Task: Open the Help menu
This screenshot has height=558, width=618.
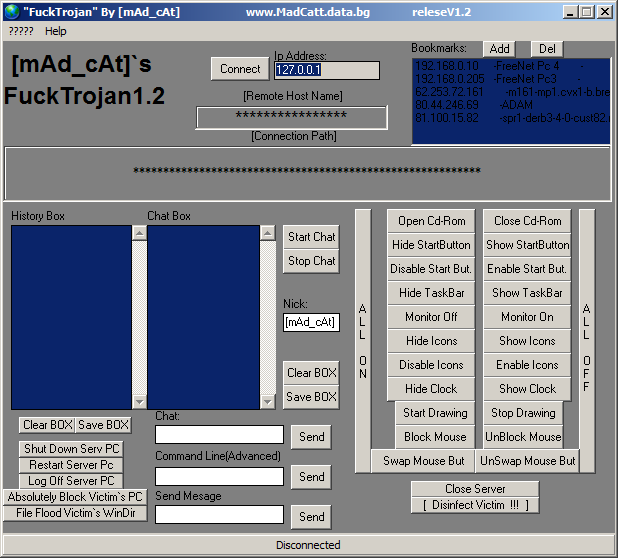Action: [56, 31]
